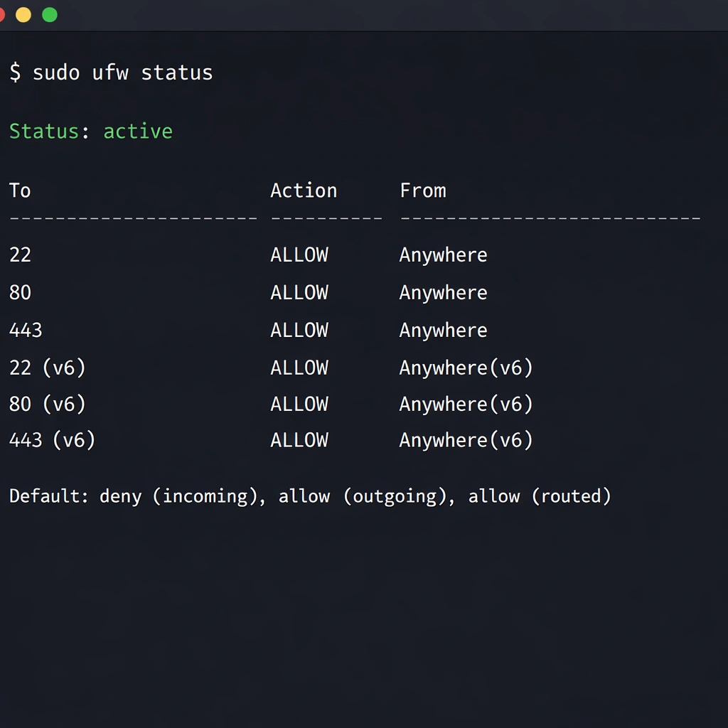
Task: Click 'allow (routed)' in the Default line
Action: [x=540, y=496]
